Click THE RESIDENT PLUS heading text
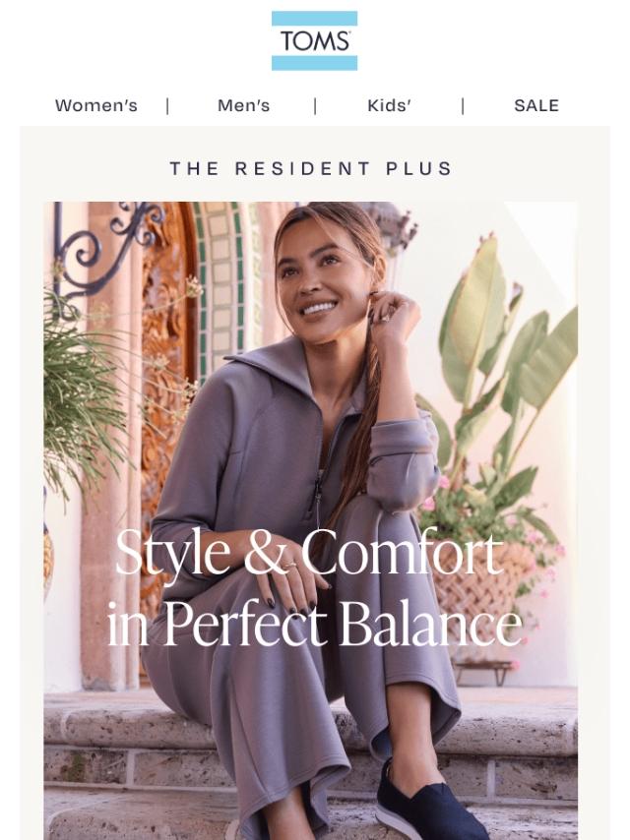This screenshot has height=840, width=630. pos(311,169)
